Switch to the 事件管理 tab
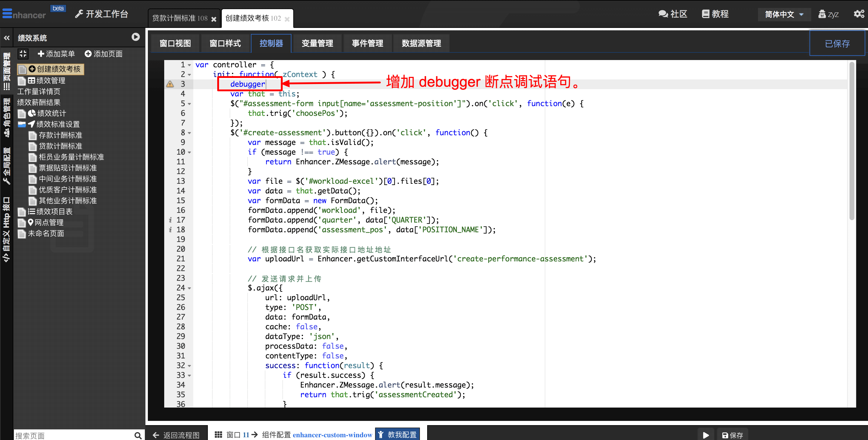Viewport: 868px width, 440px height. pos(367,43)
